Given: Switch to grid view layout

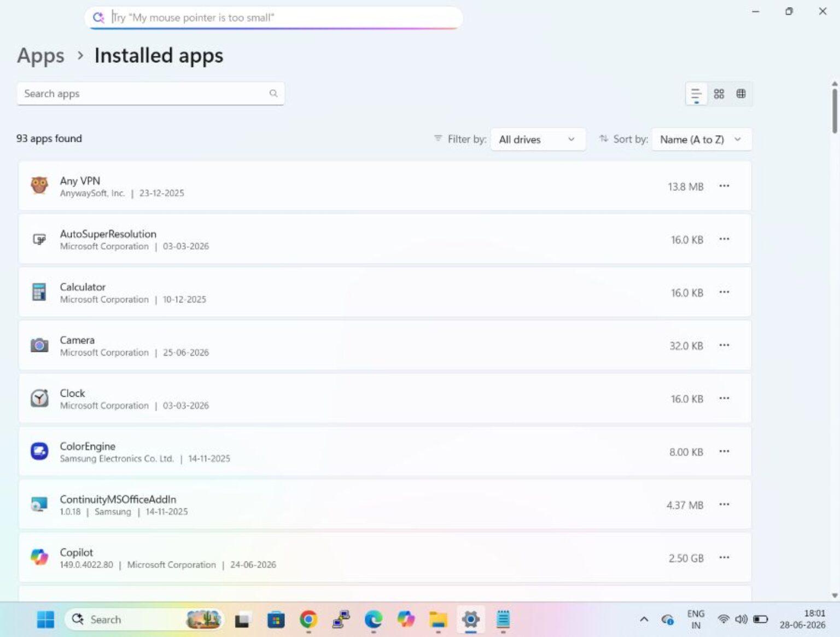Looking at the screenshot, I should click(x=719, y=94).
